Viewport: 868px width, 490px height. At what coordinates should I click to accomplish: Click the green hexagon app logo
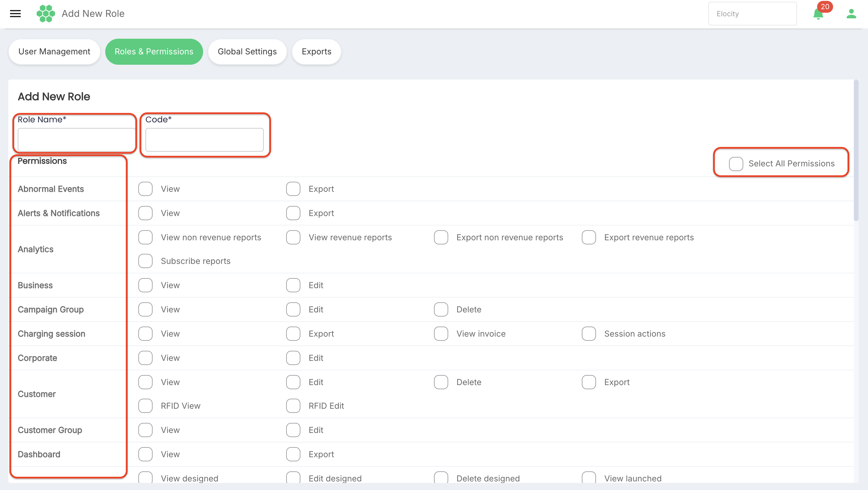click(46, 14)
